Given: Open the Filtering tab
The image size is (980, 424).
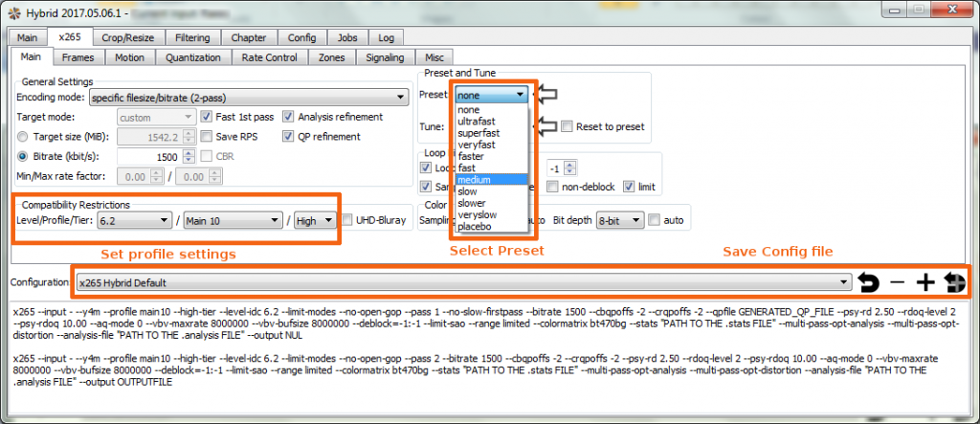Looking at the screenshot, I should click(x=192, y=38).
